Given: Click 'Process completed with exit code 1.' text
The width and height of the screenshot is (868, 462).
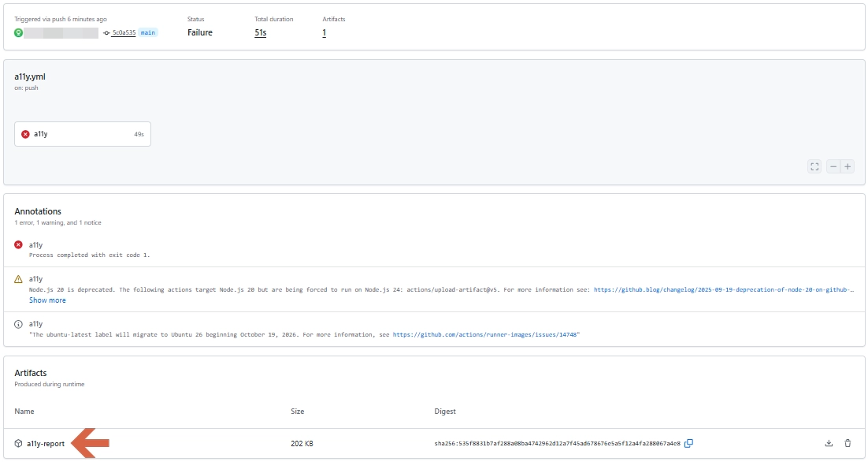Looking at the screenshot, I should point(89,255).
